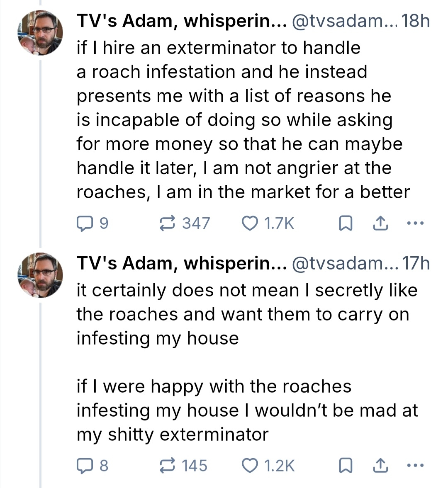
Task: Open more options on the first post
Action: tap(415, 223)
